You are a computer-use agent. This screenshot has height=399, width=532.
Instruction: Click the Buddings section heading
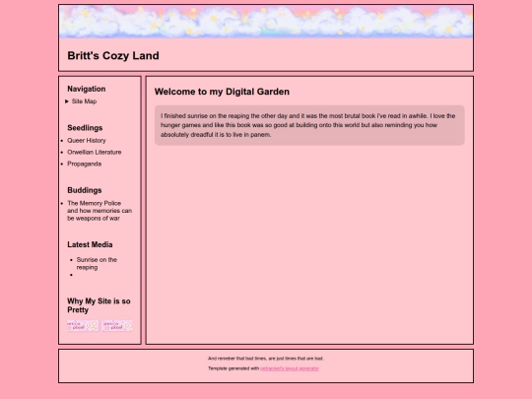coord(85,190)
